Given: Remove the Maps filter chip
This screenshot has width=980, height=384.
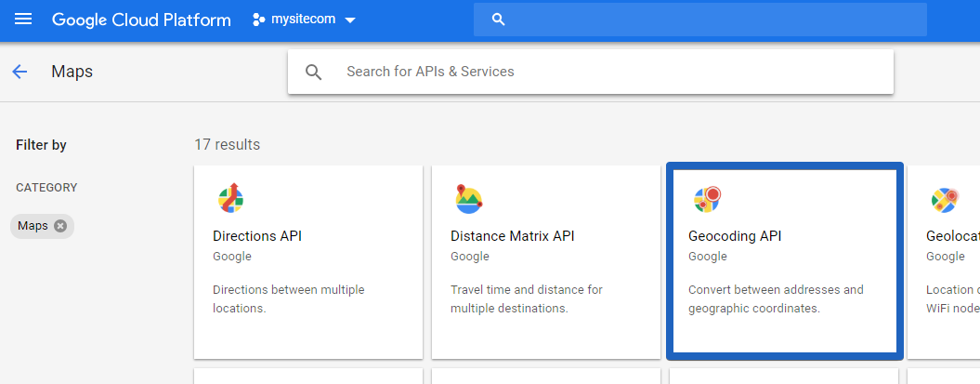Looking at the screenshot, I should (x=60, y=226).
